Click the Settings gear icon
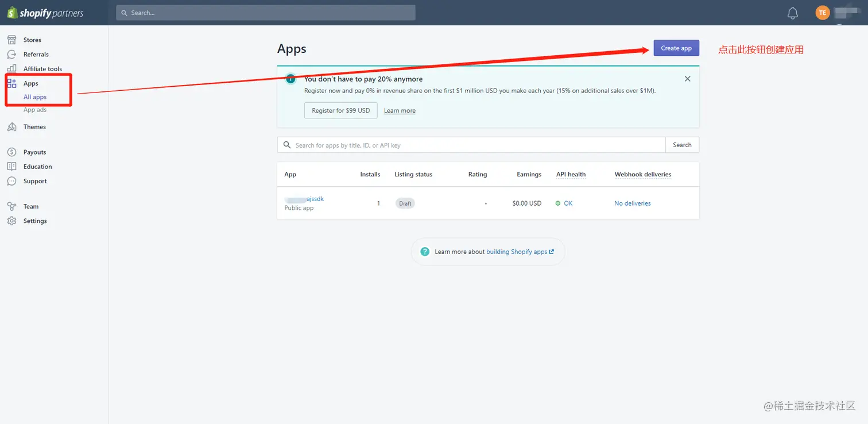This screenshot has width=868, height=424. pyautogui.click(x=11, y=221)
